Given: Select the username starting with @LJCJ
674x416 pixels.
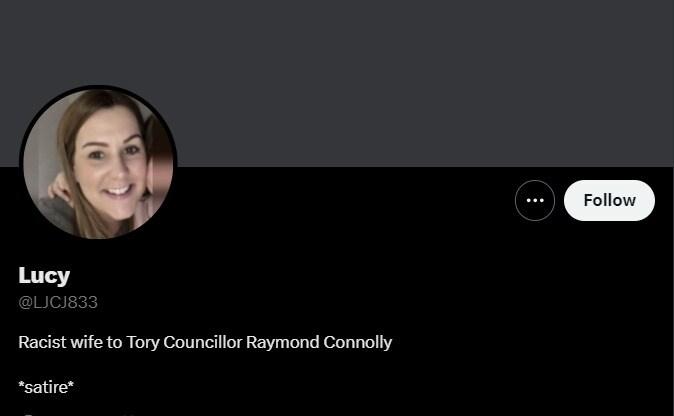Looking at the screenshot, I should [58, 302].
